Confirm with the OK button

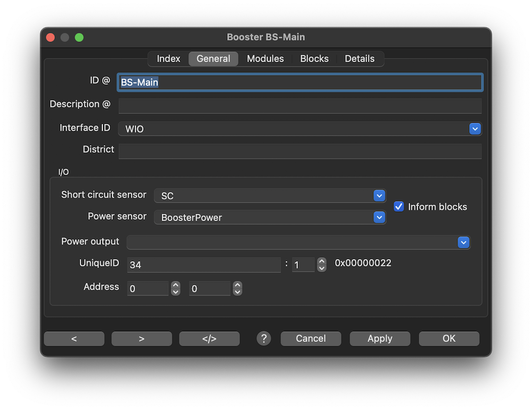(449, 339)
